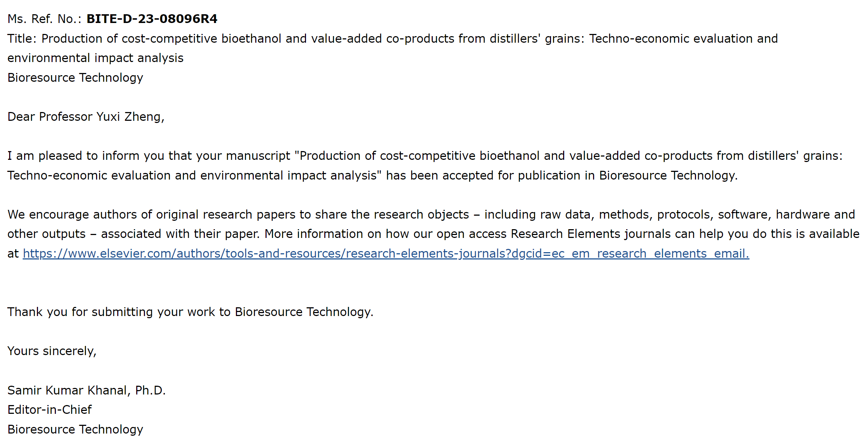Open the Elsevier research elements journals link
The width and height of the screenshot is (868, 439).
[386, 253]
